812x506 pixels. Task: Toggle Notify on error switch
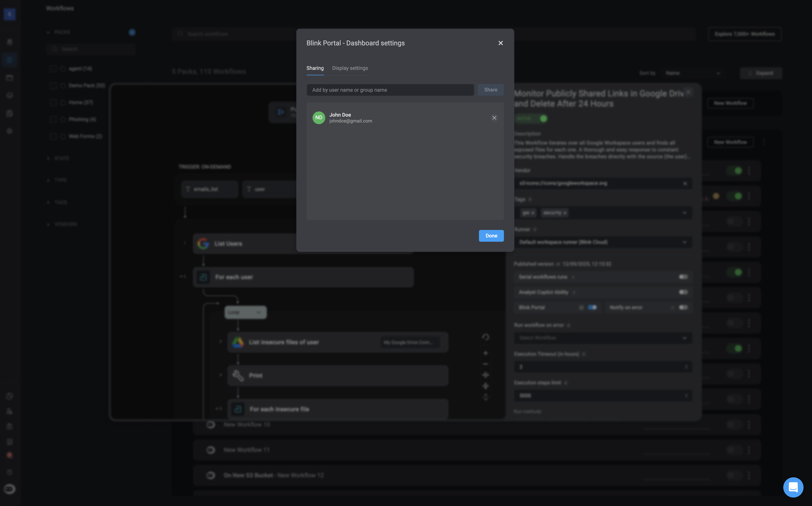click(683, 307)
